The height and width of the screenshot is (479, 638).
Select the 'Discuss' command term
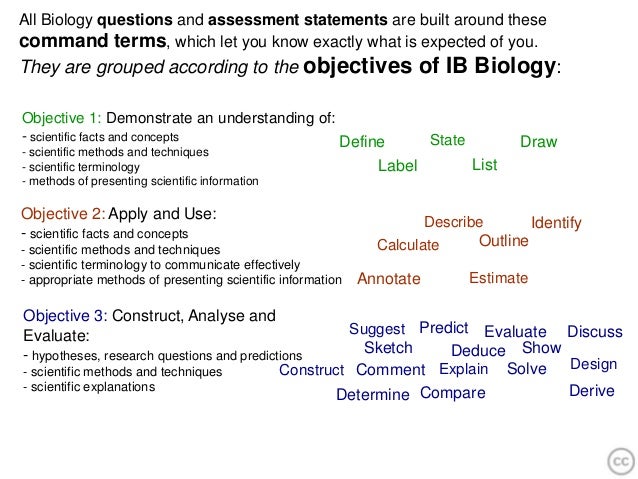click(595, 331)
